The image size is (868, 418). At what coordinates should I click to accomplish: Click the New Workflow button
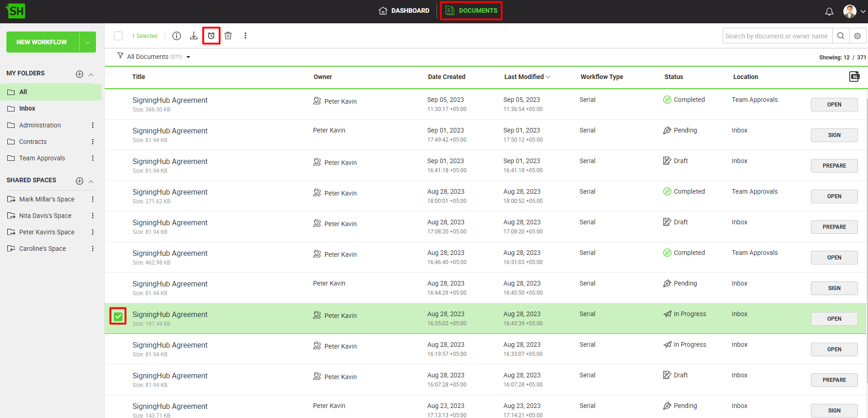[42, 42]
